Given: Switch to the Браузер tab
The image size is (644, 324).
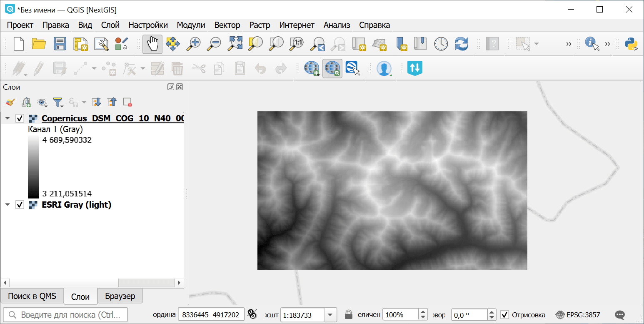Looking at the screenshot, I should [120, 296].
